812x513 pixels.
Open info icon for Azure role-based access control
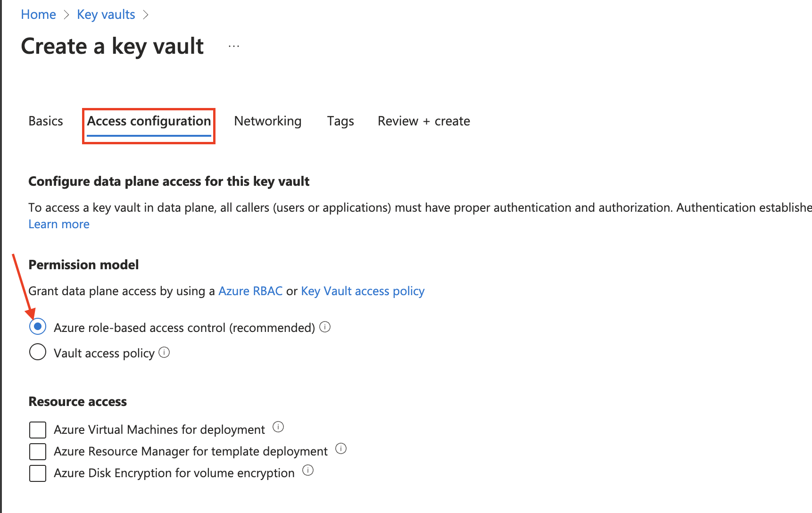325,327
